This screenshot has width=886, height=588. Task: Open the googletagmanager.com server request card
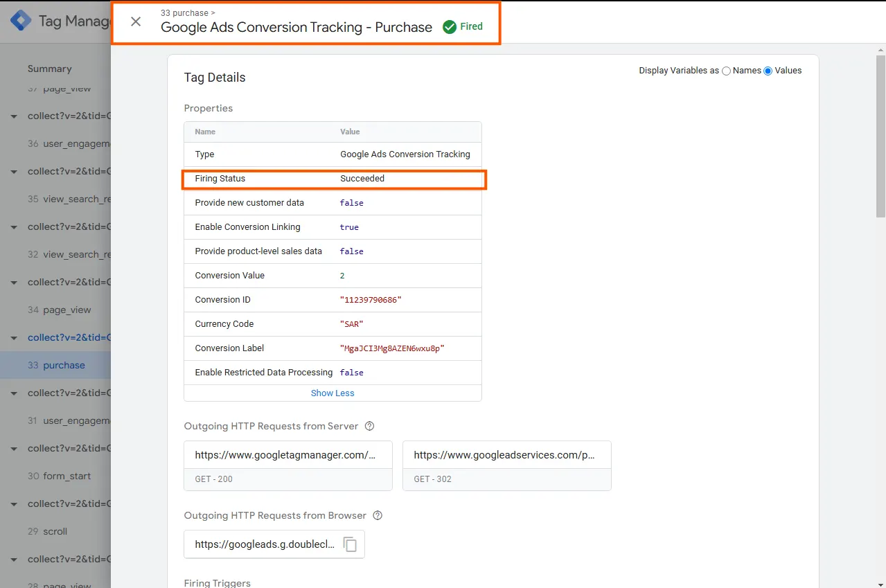(288, 465)
